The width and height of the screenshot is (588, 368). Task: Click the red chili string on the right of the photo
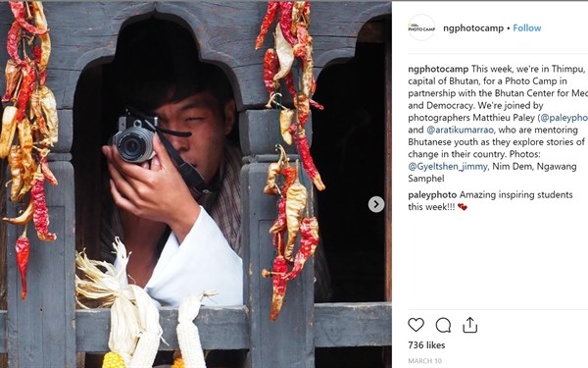tap(291, 158)
